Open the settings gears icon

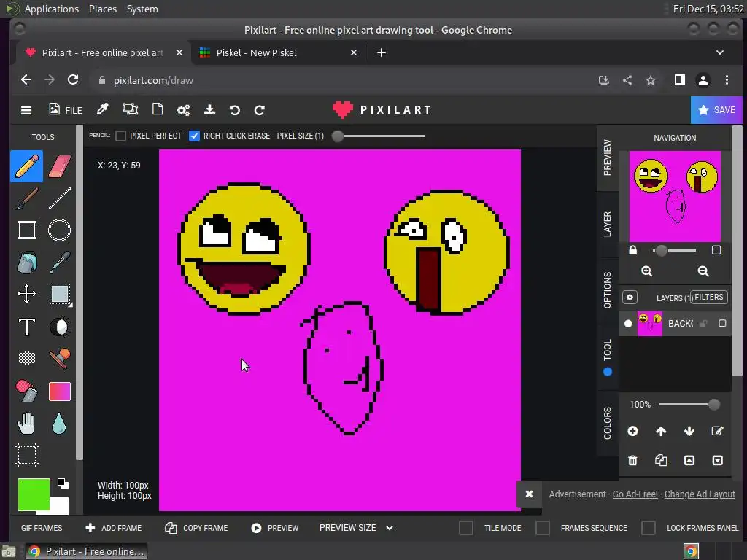tap(183, 110)
